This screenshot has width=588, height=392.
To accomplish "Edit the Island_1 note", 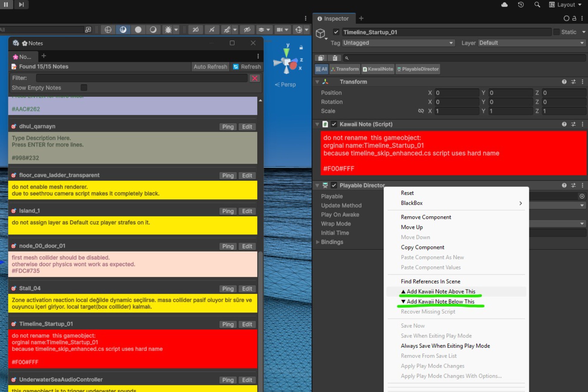I will coord(247,211).
